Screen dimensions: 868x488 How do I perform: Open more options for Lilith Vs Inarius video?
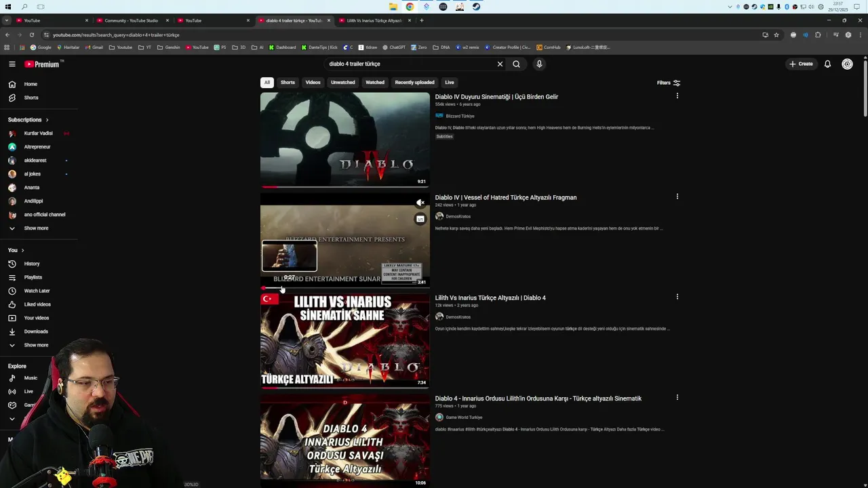pos(677,297)
